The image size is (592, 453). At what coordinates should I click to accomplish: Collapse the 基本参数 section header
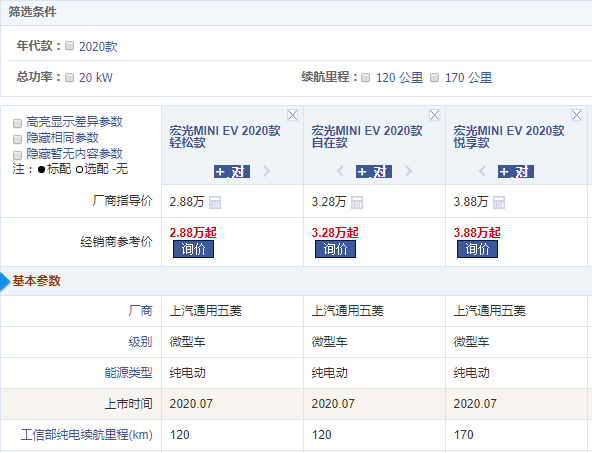click(x=296, y=281)
